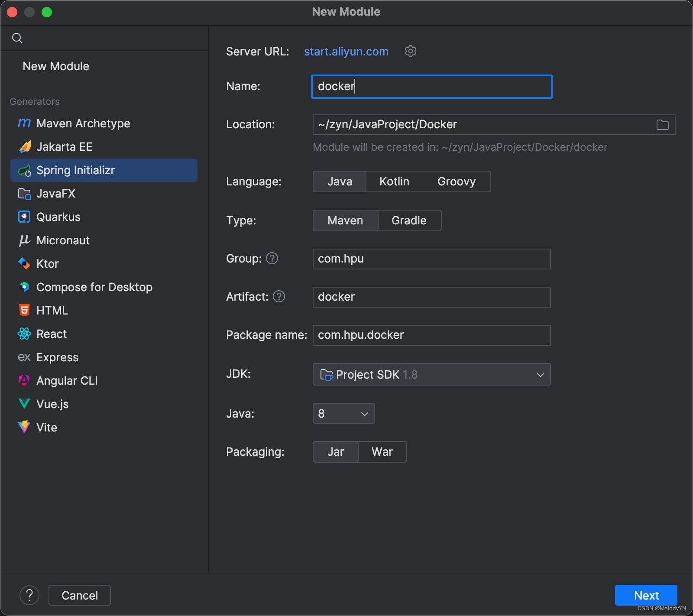Select Groovy language option

[457, 182]
